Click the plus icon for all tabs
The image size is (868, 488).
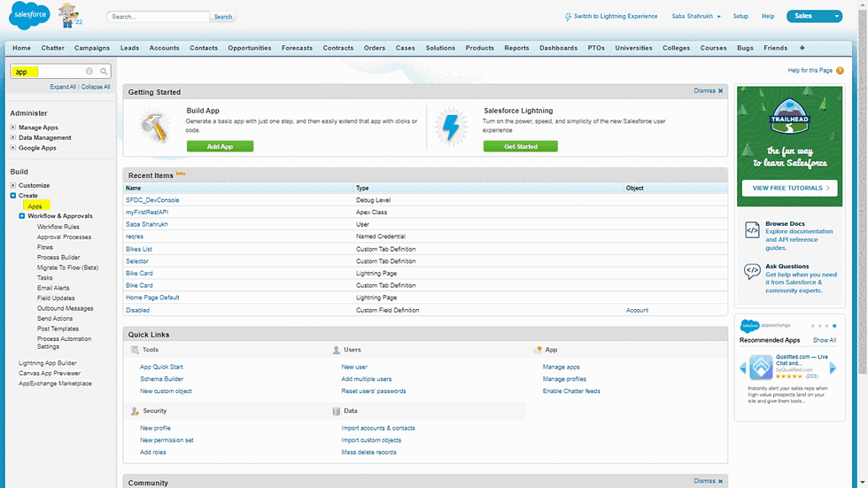[802, 48]
